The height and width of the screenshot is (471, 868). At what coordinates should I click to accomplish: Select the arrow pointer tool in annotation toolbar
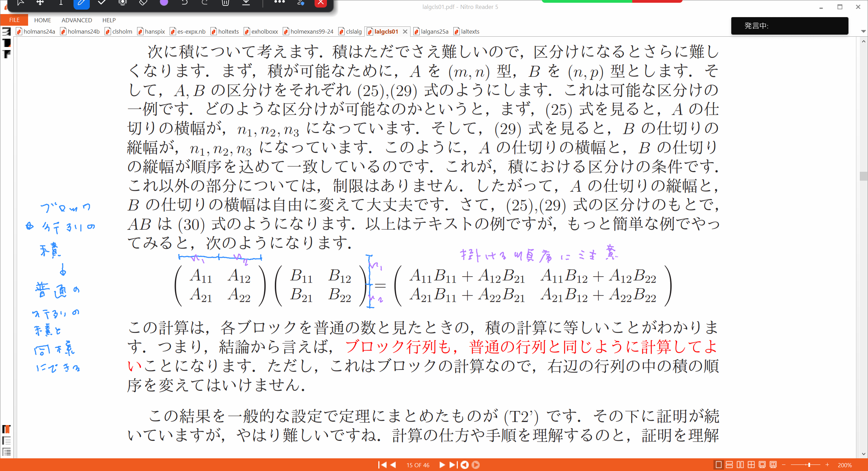[20, 3]
